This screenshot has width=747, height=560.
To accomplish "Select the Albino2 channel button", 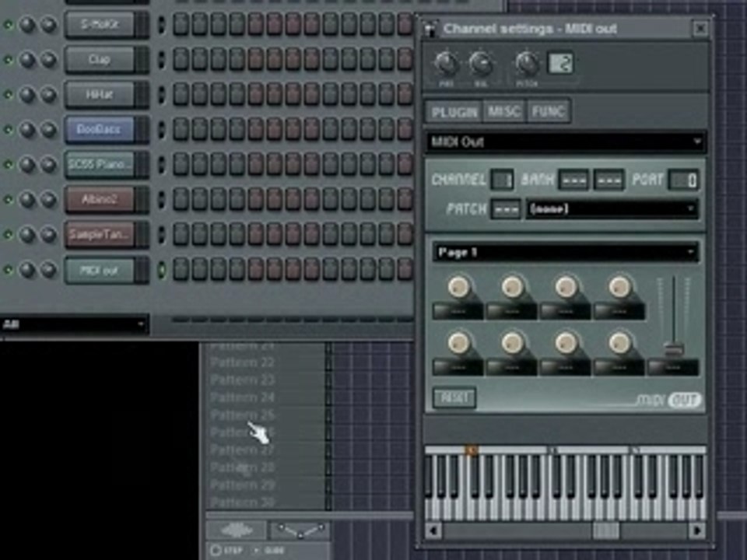I will (99, 200).
